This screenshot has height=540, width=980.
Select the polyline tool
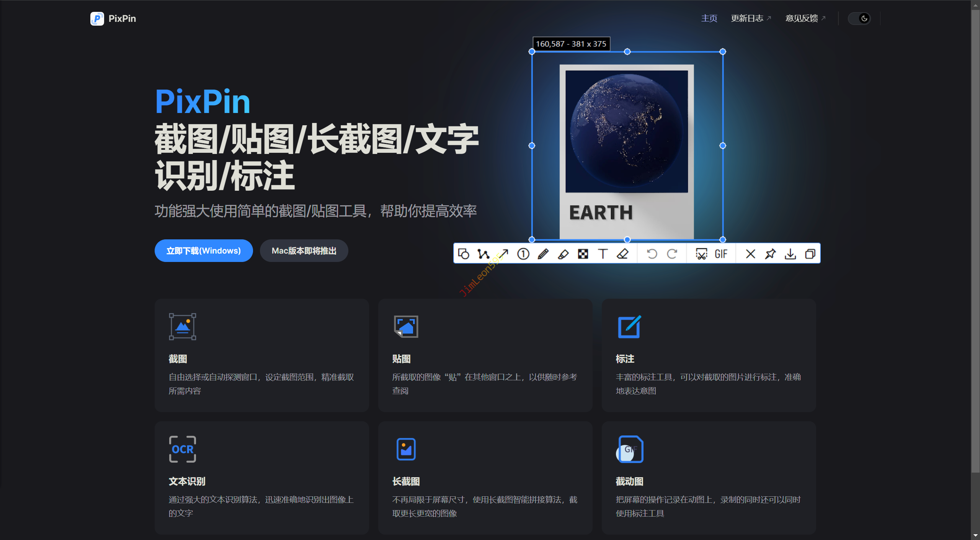tap(483, 254)
